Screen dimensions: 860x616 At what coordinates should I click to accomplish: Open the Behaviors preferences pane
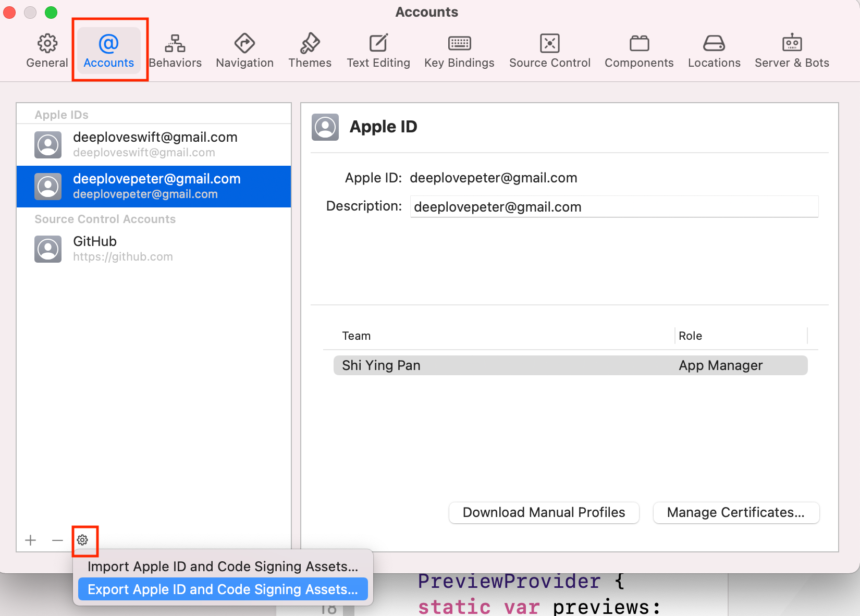[x=175, y=51]
